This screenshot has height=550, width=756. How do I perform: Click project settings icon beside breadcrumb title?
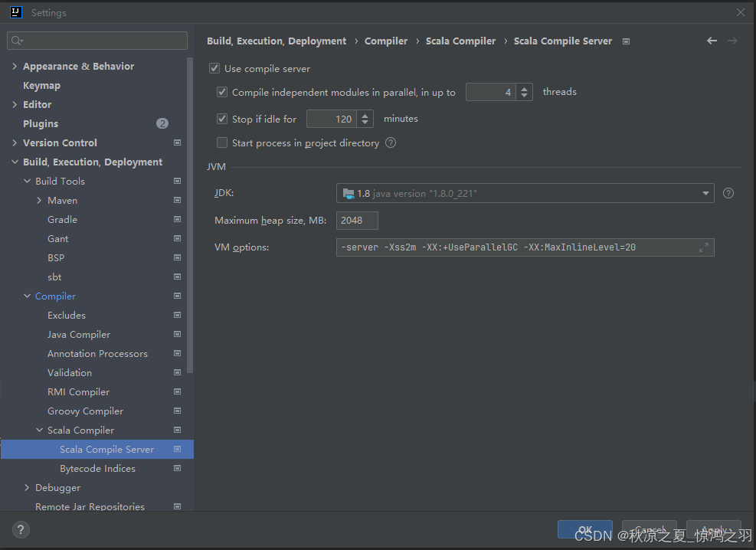[626, 41]
